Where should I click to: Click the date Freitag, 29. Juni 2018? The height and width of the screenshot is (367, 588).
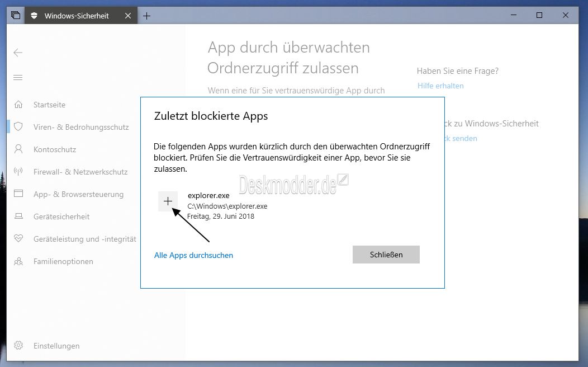point(220,216)
